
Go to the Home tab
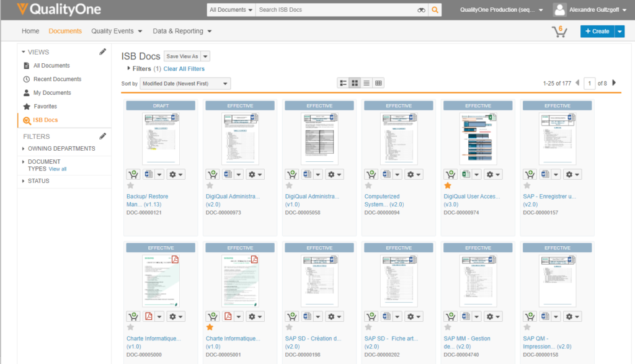pos(30,31)
